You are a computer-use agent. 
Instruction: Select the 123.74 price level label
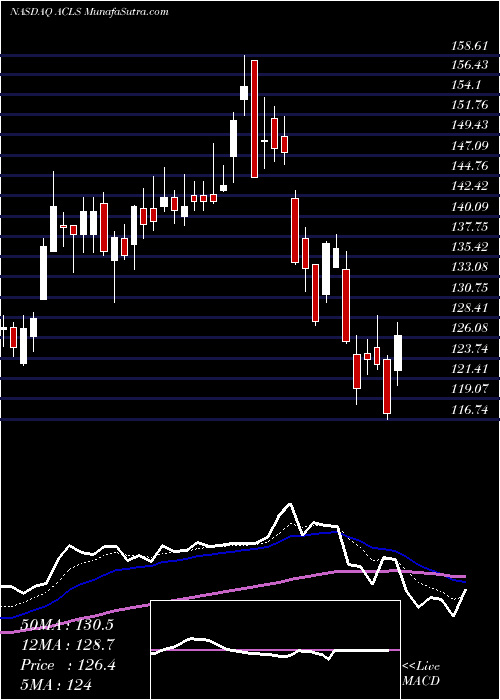coord(471,348)
